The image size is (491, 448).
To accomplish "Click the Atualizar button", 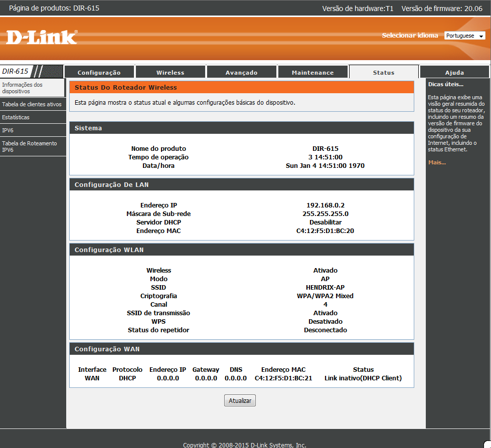I will 240,400.
